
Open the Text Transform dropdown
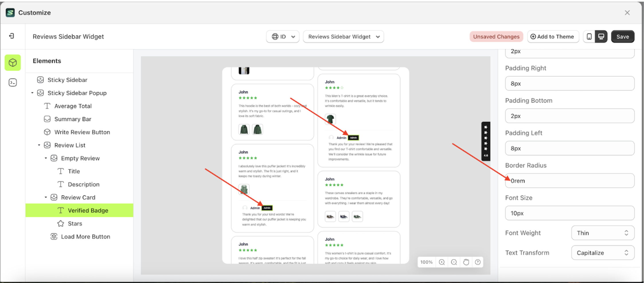tap(602, 253)
